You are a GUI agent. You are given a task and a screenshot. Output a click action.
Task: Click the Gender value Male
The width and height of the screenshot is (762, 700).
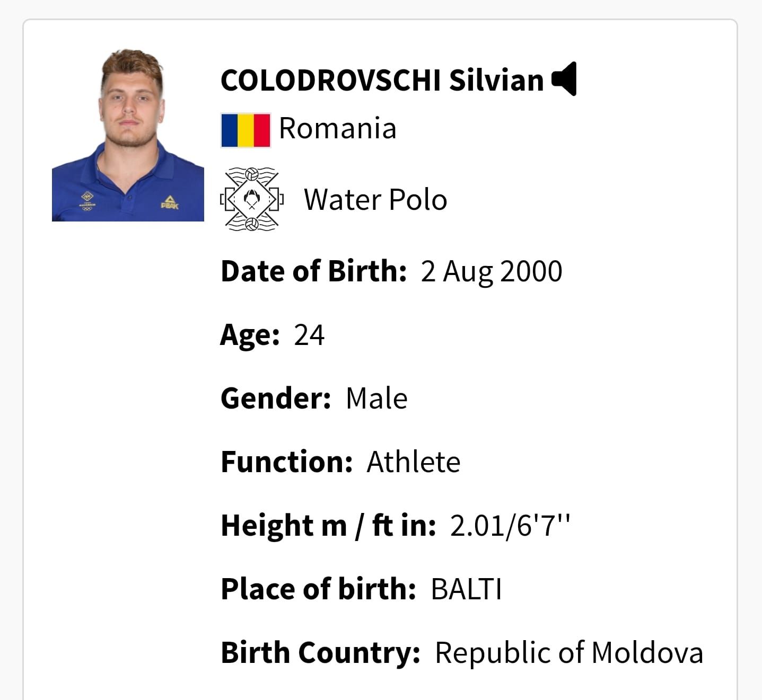[x=376, y=398]
